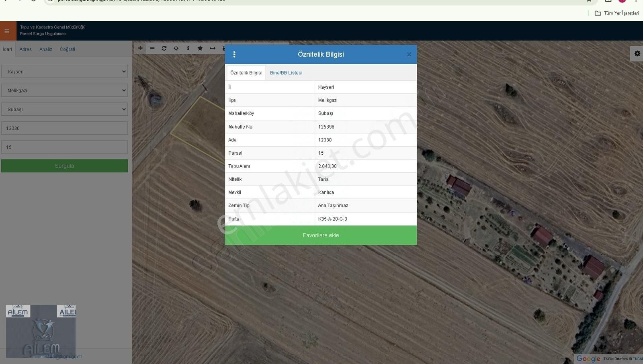The width and height of the screenshot is (643, 364).
Task: Click the Kayseri value in the İl row
Action: pyautogui.click(x=326, y=87)
